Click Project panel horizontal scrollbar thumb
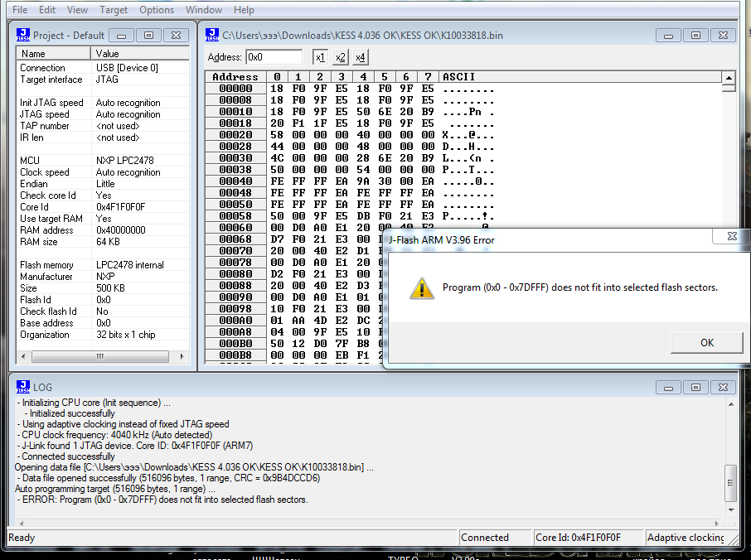The width and height of the screenshot is (751, 560). click(x=100, y=356)
